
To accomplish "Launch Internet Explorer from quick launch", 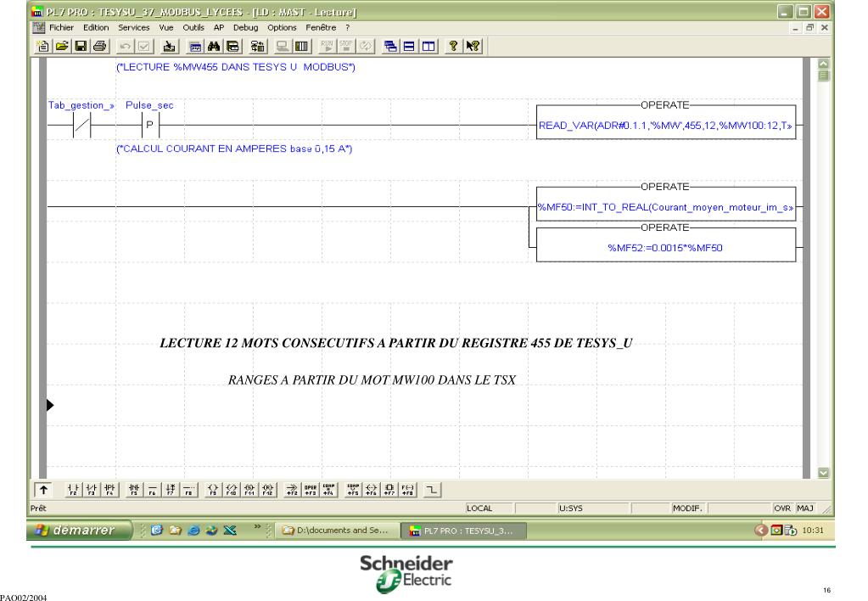I will [x=193, y=530].
